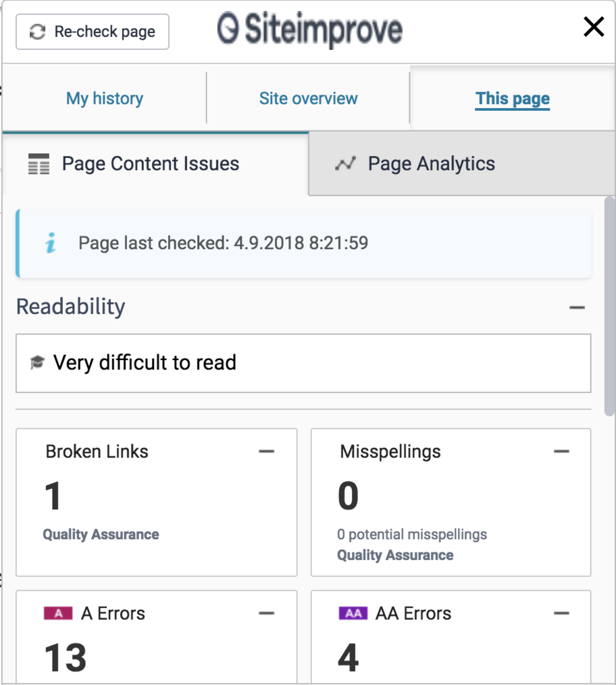
Task: Switch to the Site overview tab
Action: click(x=308, y=99)
